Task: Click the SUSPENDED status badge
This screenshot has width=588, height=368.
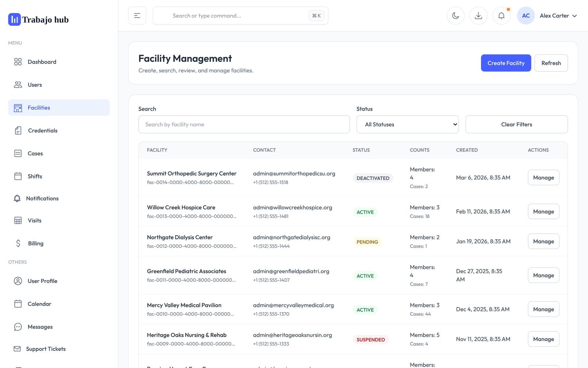Action: tap(370, 340)
